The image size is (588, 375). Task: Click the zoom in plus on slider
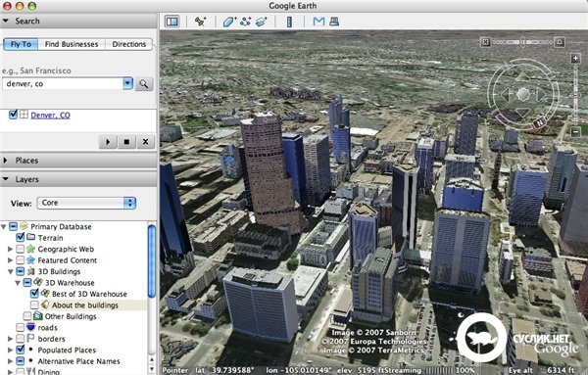pyautogui.click(x=575, y=58)
